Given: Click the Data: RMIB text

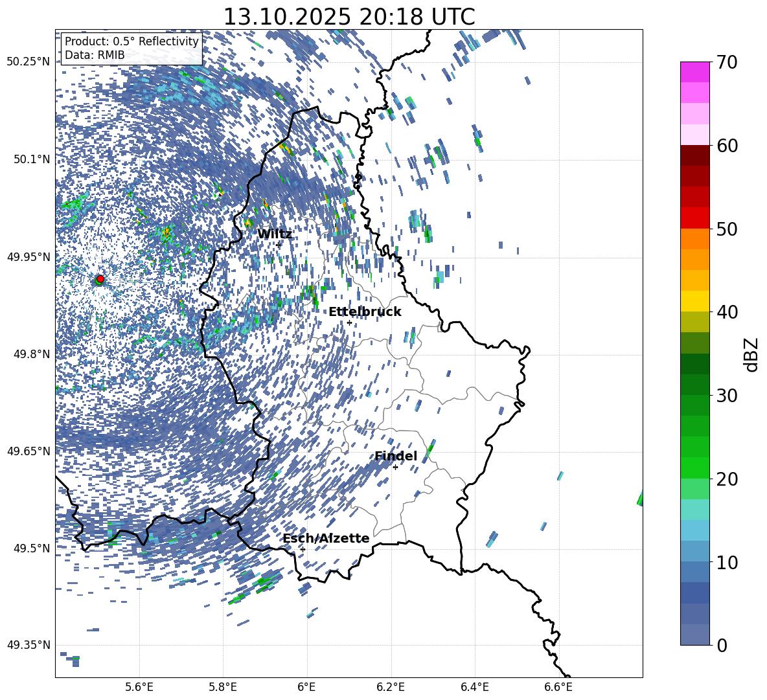Looking at the screenshot, I should (x=95, y=55).
